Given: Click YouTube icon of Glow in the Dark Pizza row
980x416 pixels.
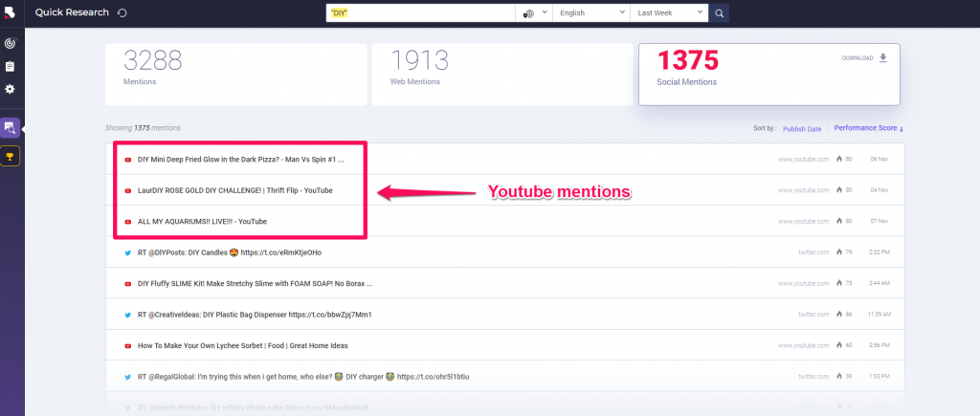Looking at the screenshot, I should click(x=127, y=160).
